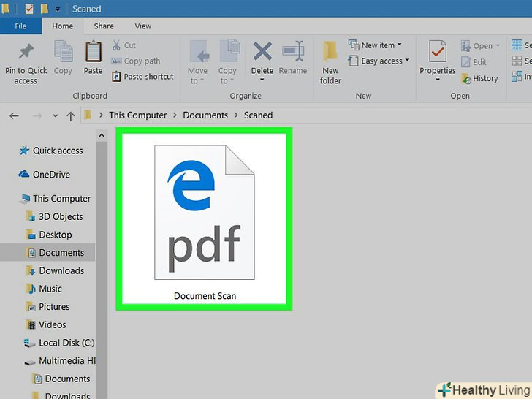This screenshot has height=399, width=532.
Task: Click Paste shortcut in the ribbon
Action: pos(142,77)
